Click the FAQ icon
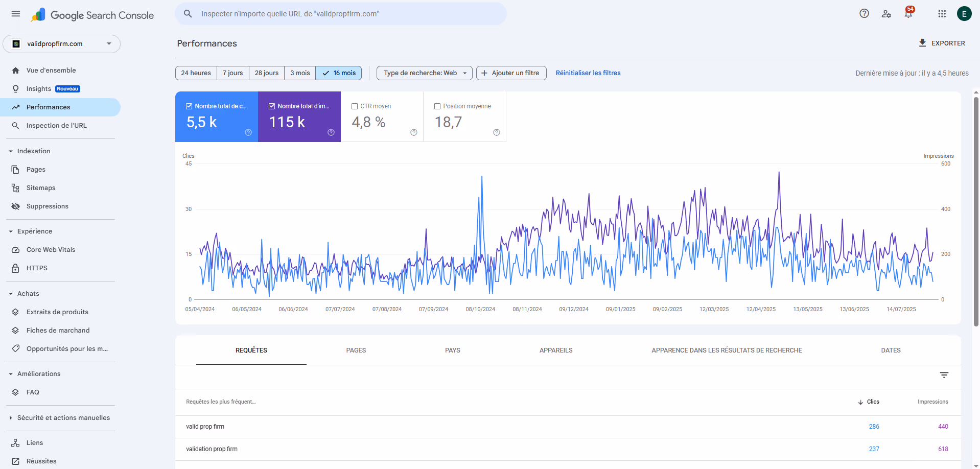The image size is (980, 469). pyautogui.click(x=16, y=392)
